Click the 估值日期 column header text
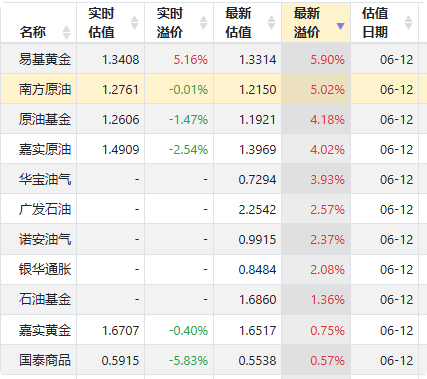The width and height of the screenshot is (427, 379). [x=375, y=23]
